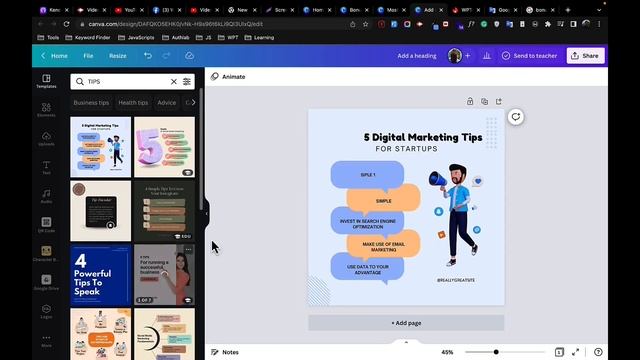The height and width of the screenshot is (360, 640).
Task: Click the Animate button
Action: 228,76
